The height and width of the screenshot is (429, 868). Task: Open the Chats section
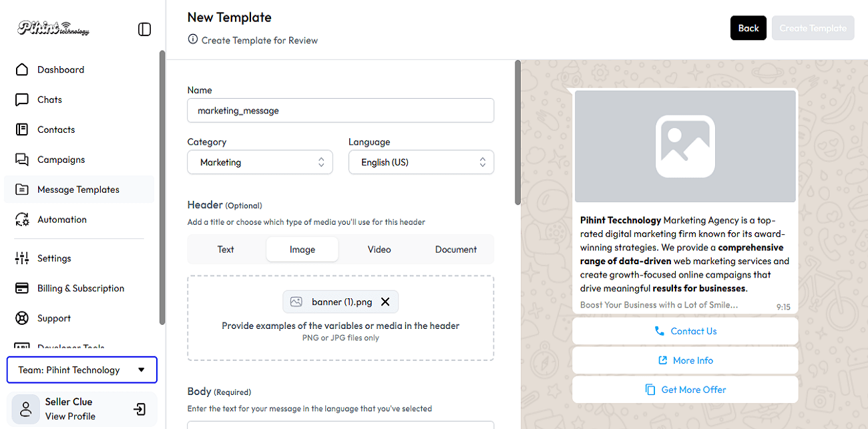tap(49, 100)
